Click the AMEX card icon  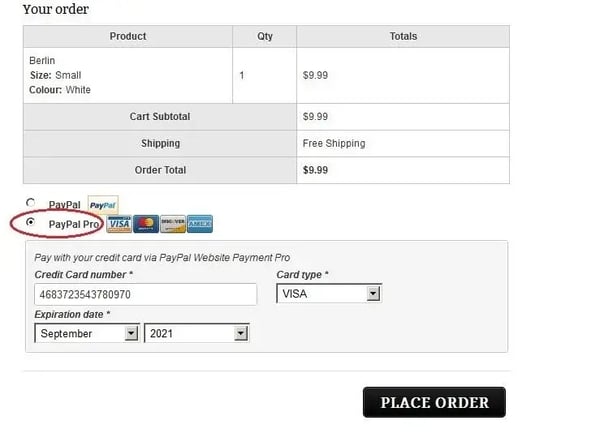(x=199, y=223)
